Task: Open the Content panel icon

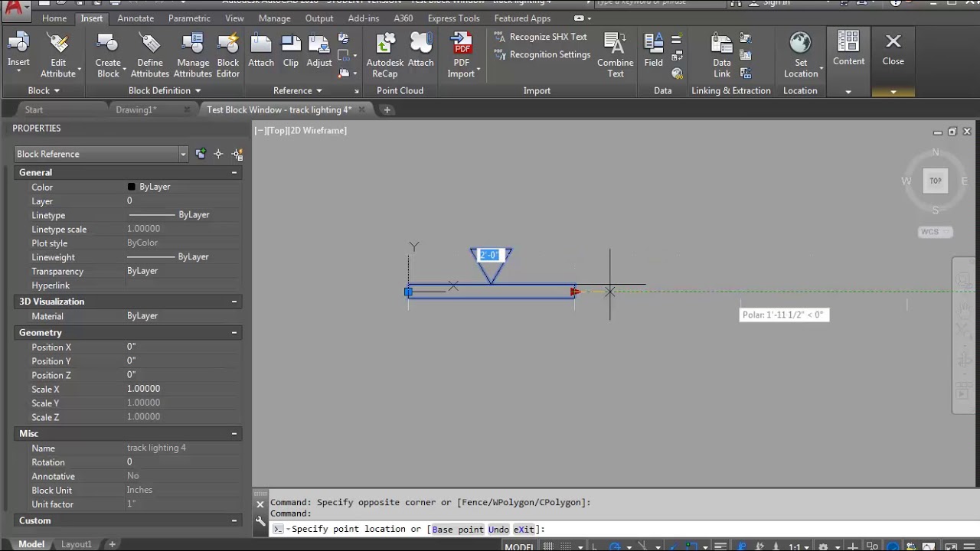Action: pos(848,43)
